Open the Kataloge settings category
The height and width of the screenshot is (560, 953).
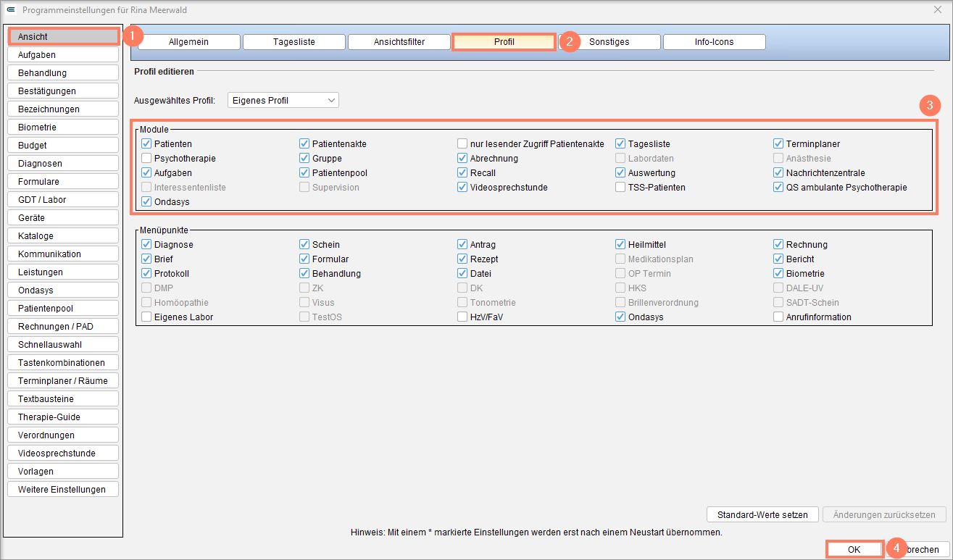(63, 236)
